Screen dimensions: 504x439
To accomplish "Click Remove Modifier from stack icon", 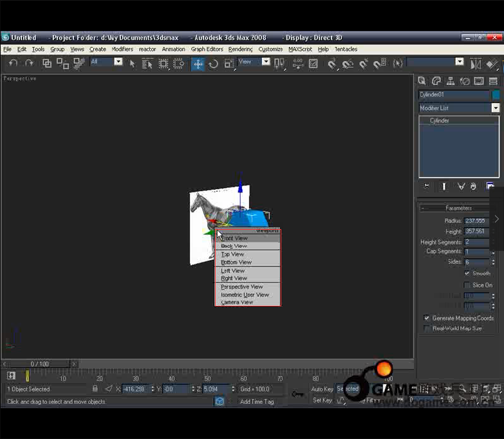I will 473,187.
